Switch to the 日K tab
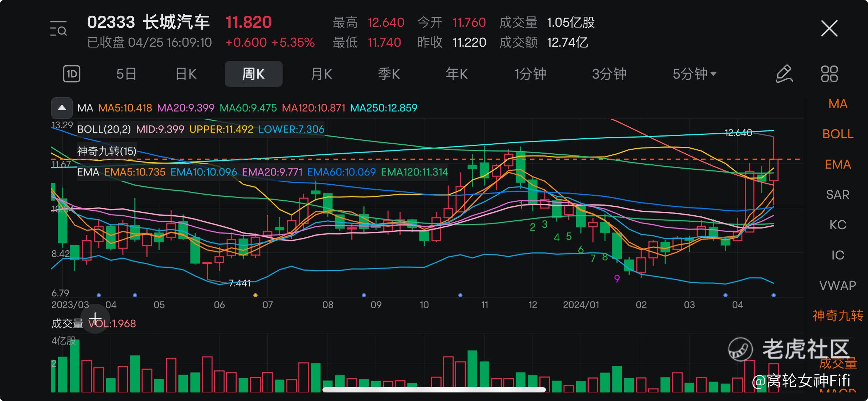Viewport: 868px width, 401px height. [x=186, y=74]
